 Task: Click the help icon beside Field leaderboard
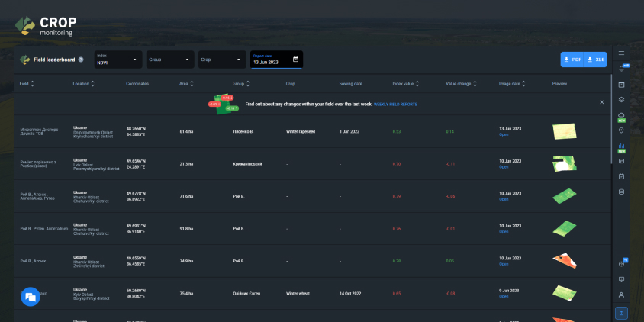[x=81, y=60]
